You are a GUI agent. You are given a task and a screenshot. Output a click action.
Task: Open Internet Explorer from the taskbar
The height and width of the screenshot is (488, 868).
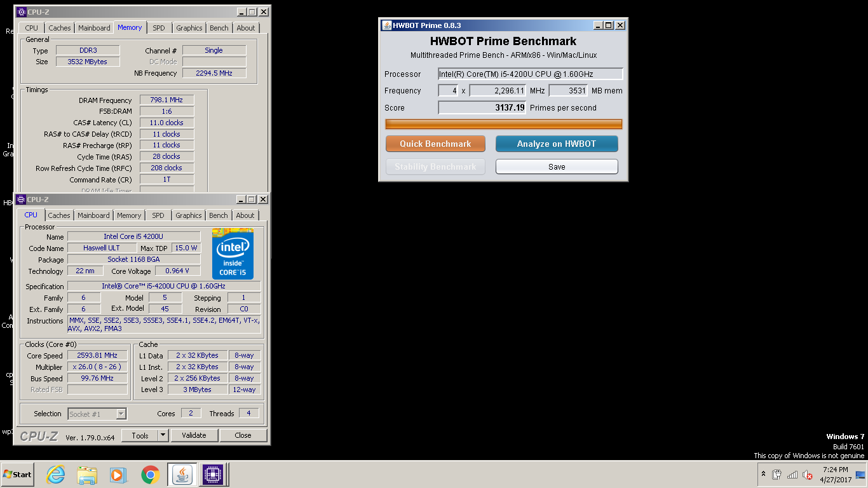tap(56, 475)
